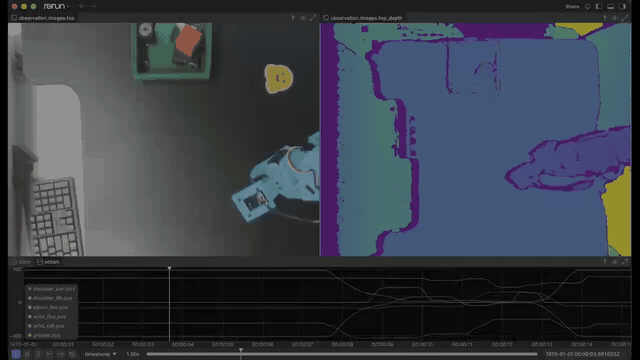The height and width of the screenshot is (360, 640).
Task: Toggle shoulder_lift.pos series in legend
Action: coord(50,298)
